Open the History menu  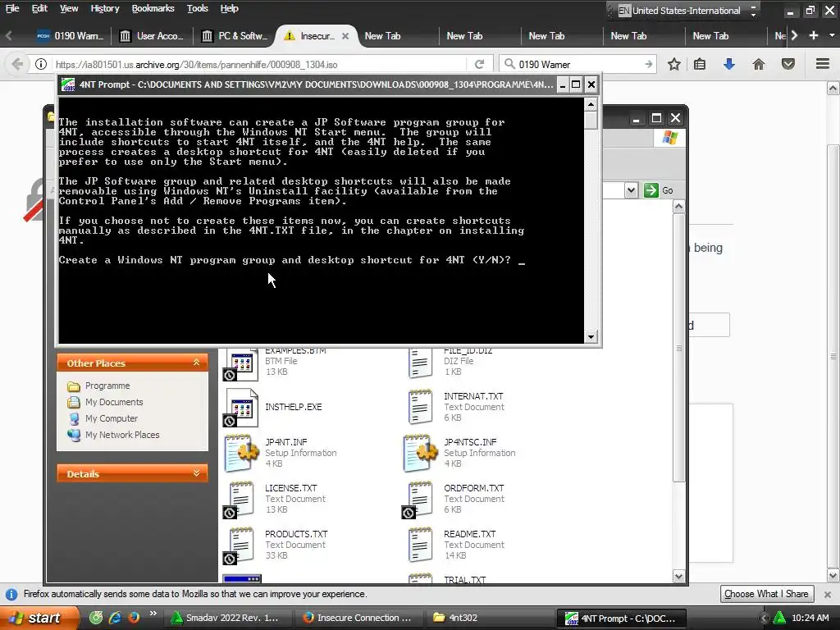[104, 8]
